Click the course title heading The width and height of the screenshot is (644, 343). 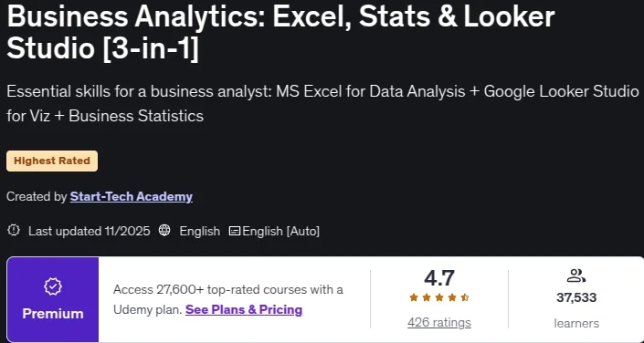pyautogui.click(x=281, y=33)
